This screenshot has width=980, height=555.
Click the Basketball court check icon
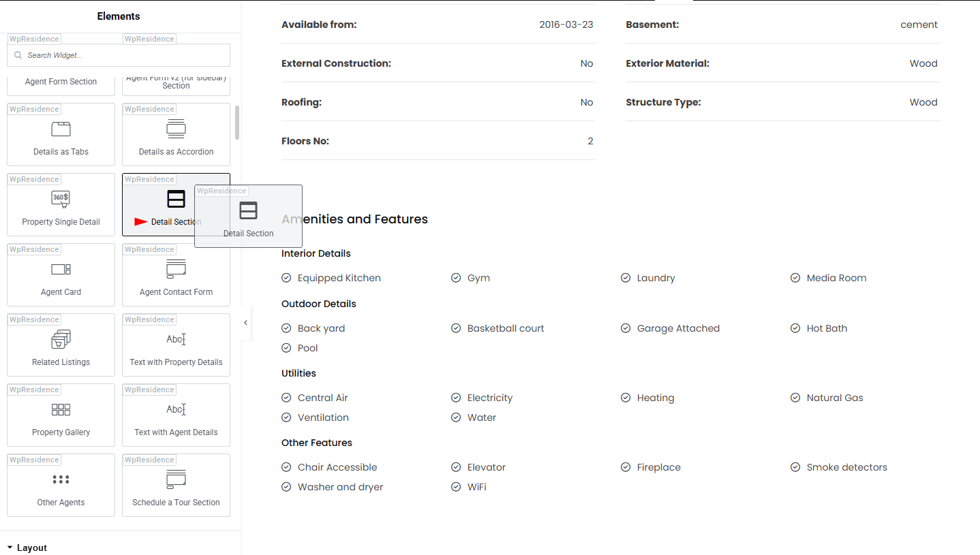456,328
